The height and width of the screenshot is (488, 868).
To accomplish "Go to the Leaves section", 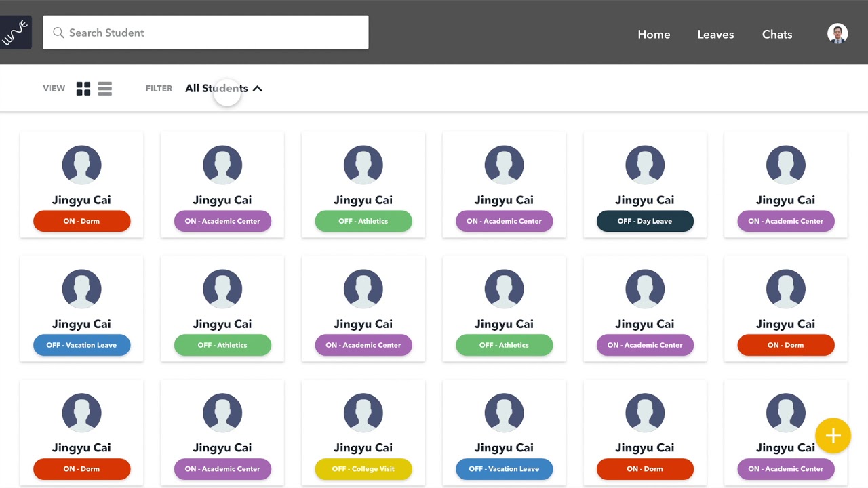I will click(715, 35).
